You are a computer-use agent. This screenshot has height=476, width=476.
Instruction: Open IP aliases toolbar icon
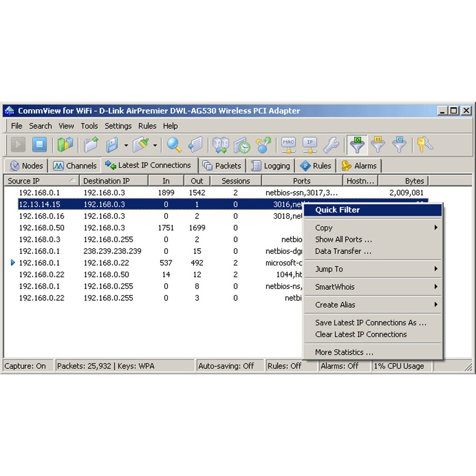pos(310,145)
